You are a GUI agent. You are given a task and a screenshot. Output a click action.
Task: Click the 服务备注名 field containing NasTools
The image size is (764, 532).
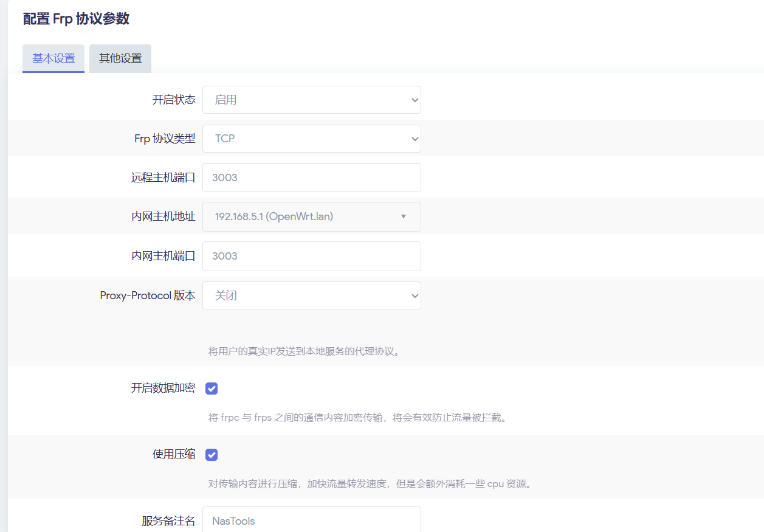pyautogui.click(x=311, y=520)
